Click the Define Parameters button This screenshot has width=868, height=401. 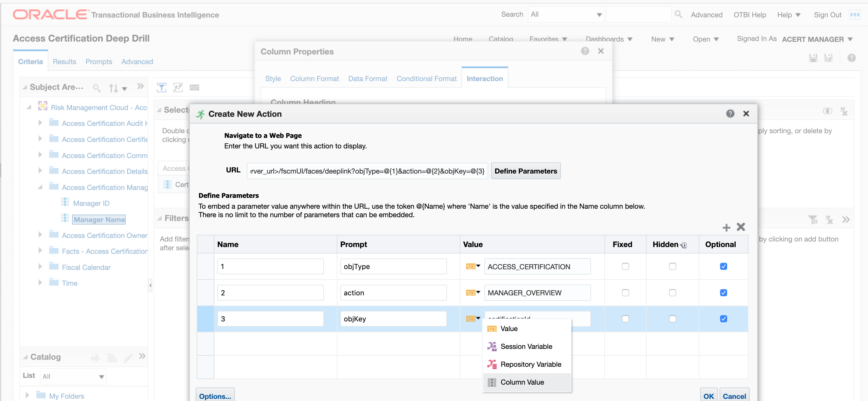pos(526,171)
